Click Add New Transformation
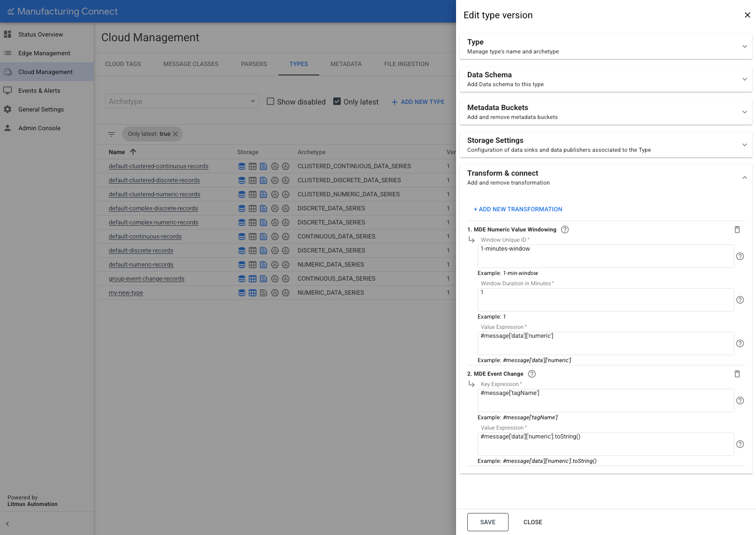 point(517,209)
